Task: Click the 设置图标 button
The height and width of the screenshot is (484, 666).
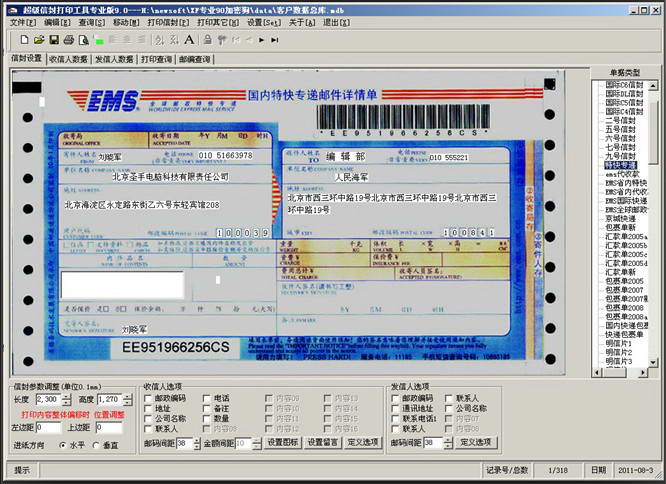Action: click(282, 442)
